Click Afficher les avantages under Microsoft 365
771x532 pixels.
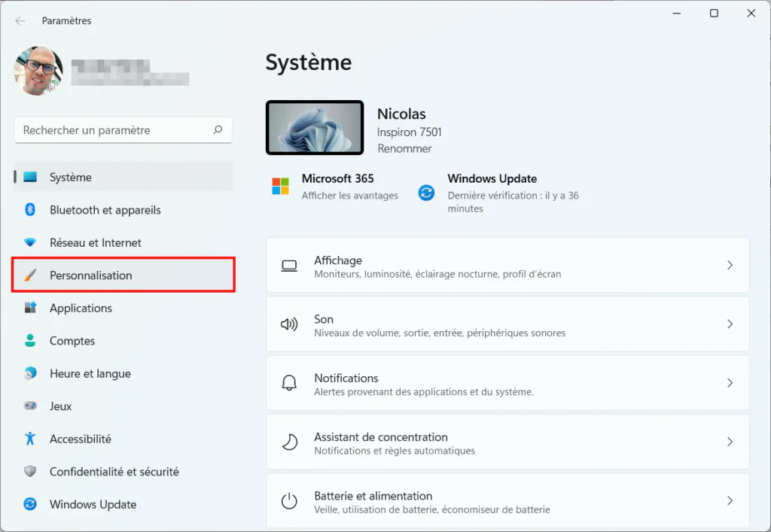click(x=349, y=196)
